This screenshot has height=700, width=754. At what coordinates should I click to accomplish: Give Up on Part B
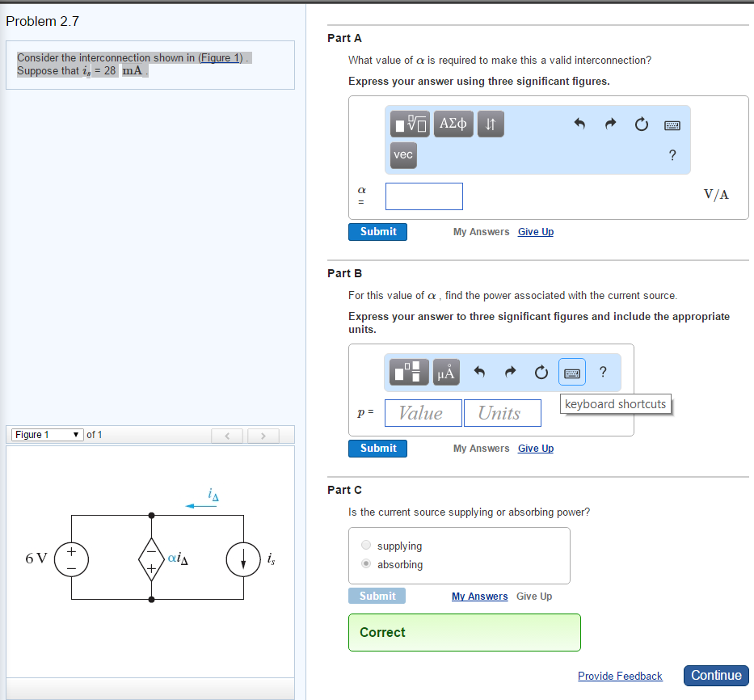pos(535,448)
